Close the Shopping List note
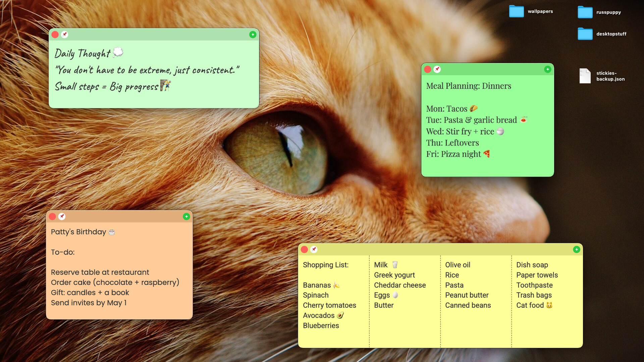The width and height of the screenshot is (644, 362). click(305, 249)
